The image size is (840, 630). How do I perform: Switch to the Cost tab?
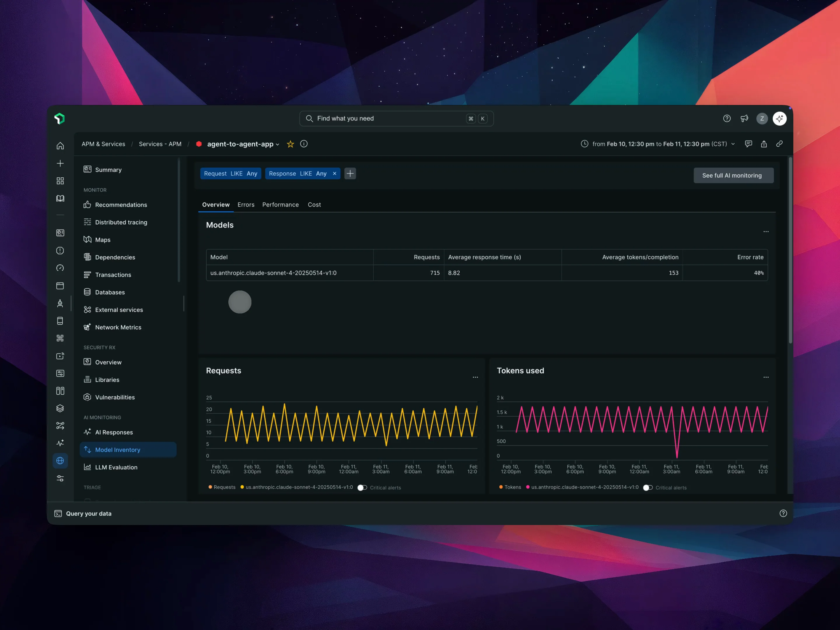point(314,205)
